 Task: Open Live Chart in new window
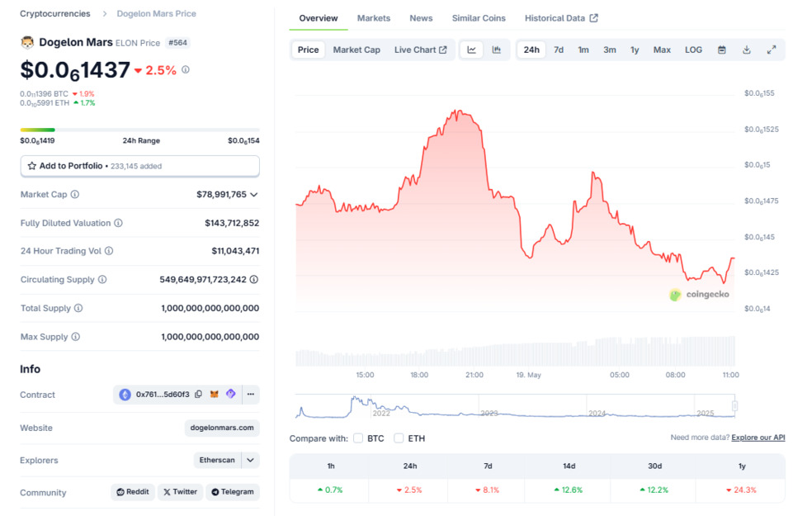pyautogui.click(x=421, y=50)
